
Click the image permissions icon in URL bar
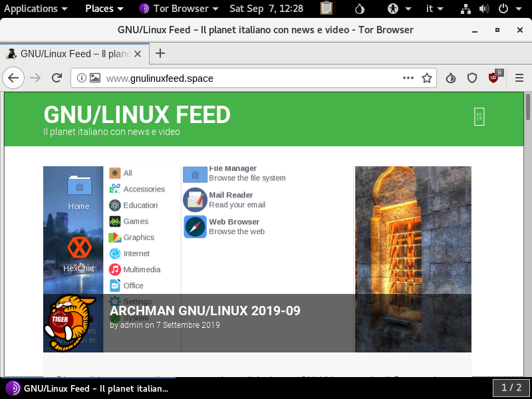pyautogui.click(x=95, y=78)
